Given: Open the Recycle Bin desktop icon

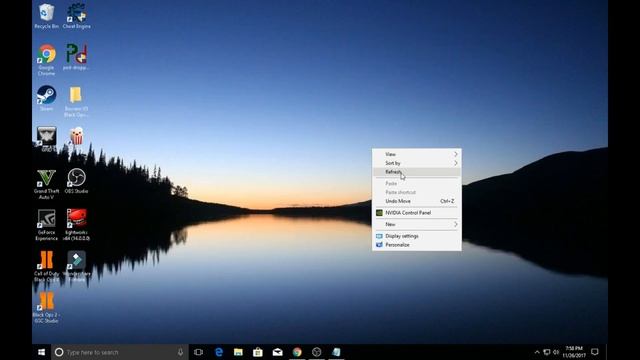Looking at the screenshot, I should (47, 16).
